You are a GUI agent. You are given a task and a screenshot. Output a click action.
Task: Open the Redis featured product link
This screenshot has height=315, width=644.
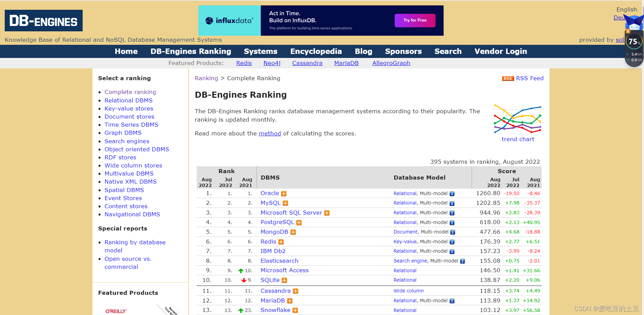point(244,63)
